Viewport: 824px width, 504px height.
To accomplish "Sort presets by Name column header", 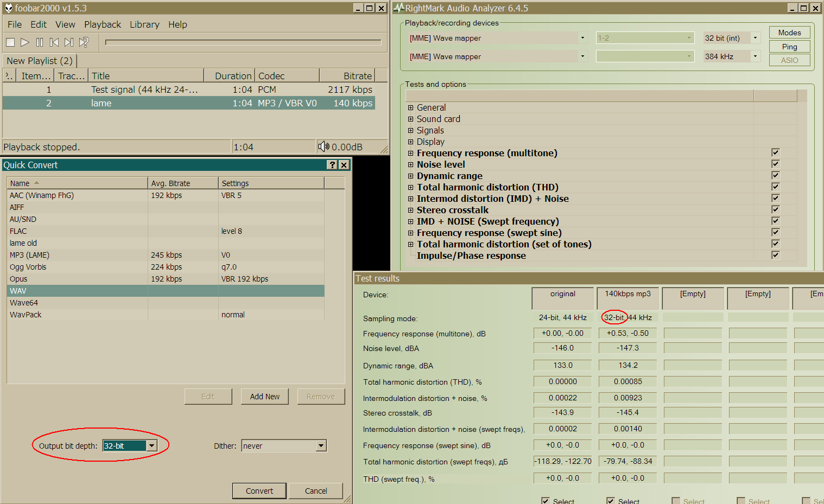I will (77, 183).
